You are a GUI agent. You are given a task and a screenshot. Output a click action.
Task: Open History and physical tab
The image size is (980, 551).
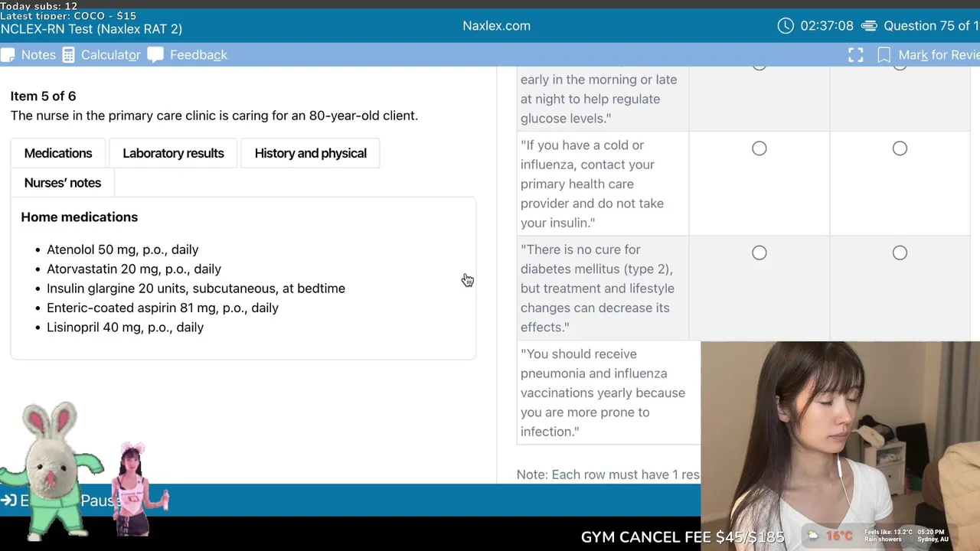coord(310,153)
